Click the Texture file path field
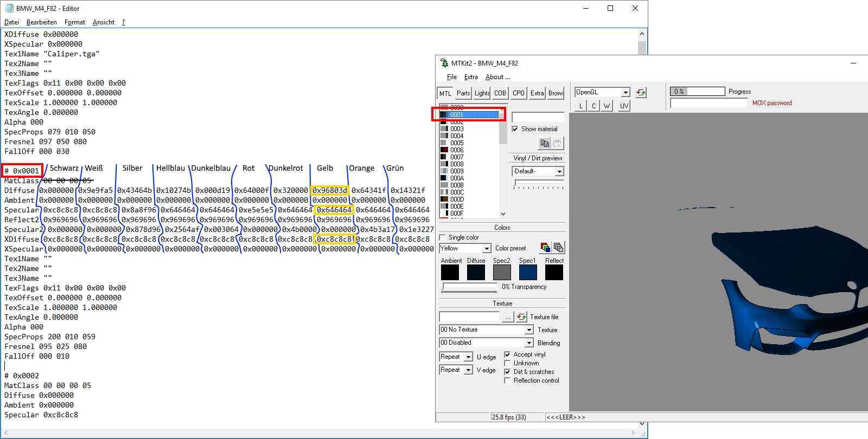 click(469, 317)
